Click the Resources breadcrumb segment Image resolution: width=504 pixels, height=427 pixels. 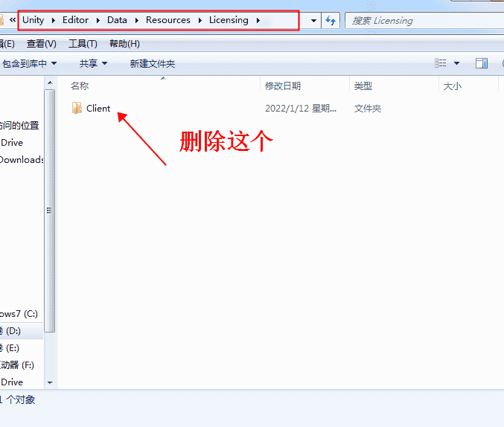tap(168, 20)
